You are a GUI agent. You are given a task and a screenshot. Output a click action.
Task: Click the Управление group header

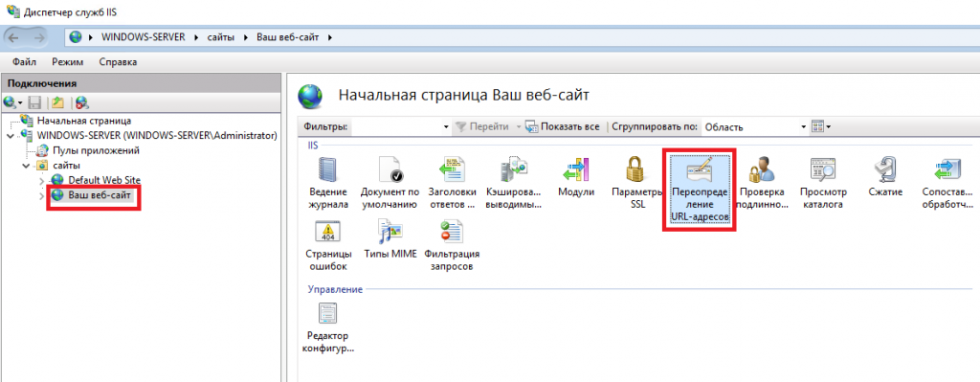[x=335, y=289]
